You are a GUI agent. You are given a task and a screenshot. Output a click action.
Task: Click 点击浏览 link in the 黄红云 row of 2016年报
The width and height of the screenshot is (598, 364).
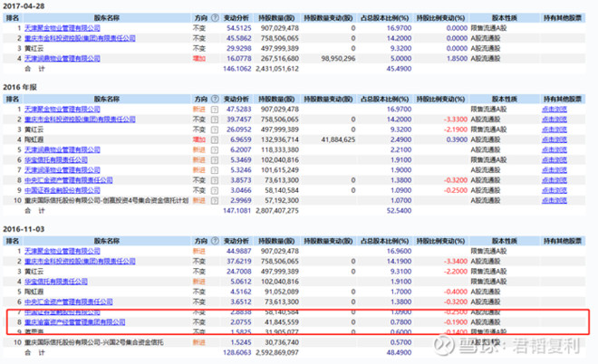coord(555,129)
